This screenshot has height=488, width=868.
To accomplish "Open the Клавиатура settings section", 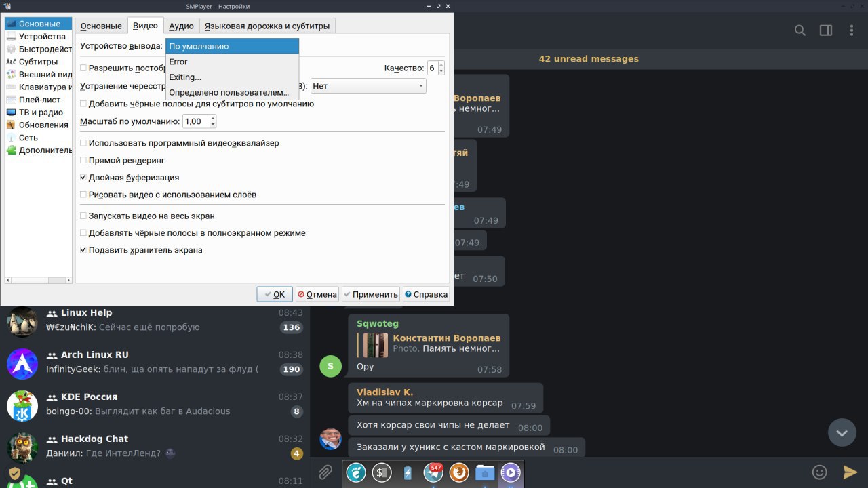I will pyautogui.click(x=39, y=87).
